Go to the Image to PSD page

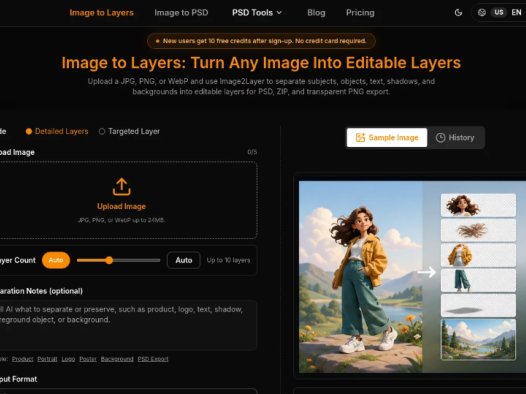[x=181, y=13]
